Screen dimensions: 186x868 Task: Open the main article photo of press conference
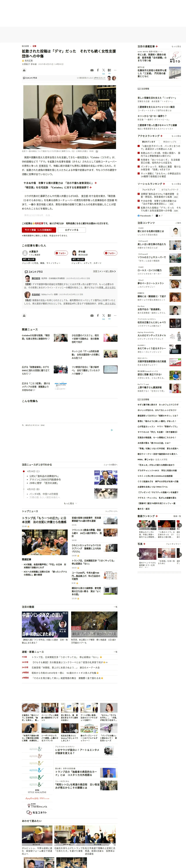[x=70, y=117]
